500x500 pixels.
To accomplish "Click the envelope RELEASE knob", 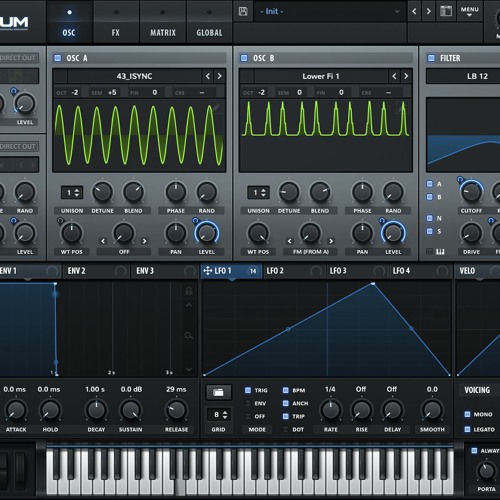I will (x=176, y=410).
